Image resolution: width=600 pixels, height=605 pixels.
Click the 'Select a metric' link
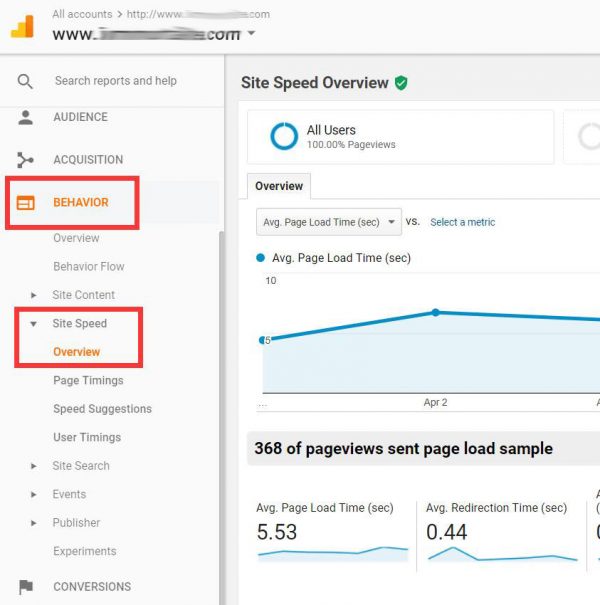pyautogui.click(x=462, y=222)
